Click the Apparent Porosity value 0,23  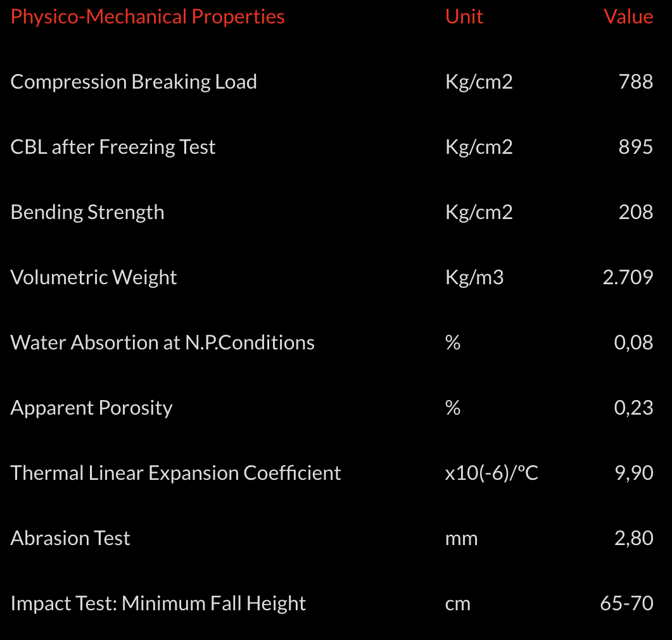point(633,408)
